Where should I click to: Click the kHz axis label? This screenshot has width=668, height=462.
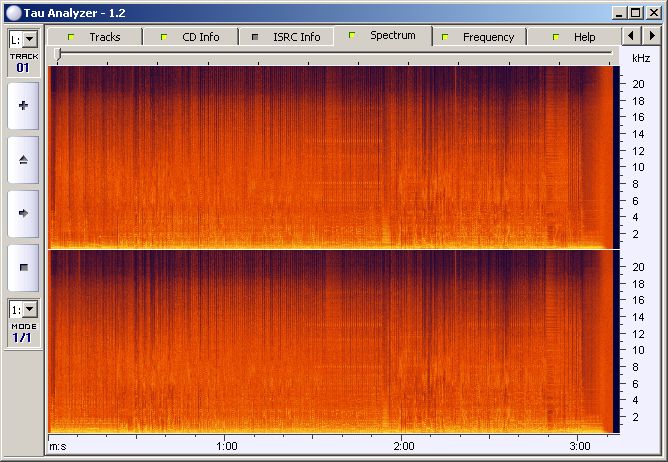pyautogui.click(x=641, y=58)
